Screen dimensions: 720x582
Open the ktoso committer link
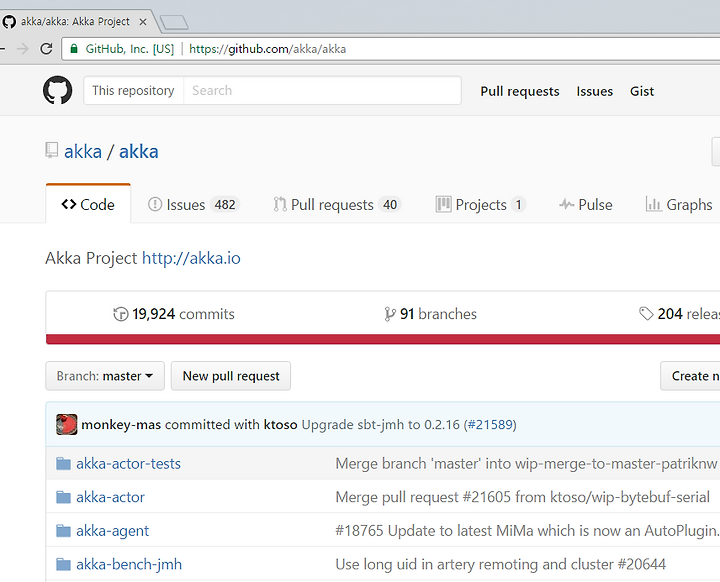tap(281, 424)
